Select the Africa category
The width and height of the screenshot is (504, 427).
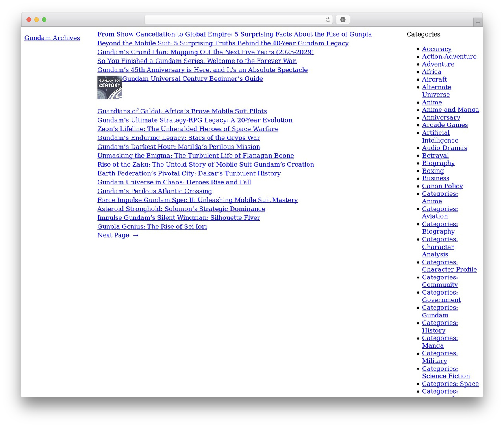pyautogui.click(x=432, y=72)
